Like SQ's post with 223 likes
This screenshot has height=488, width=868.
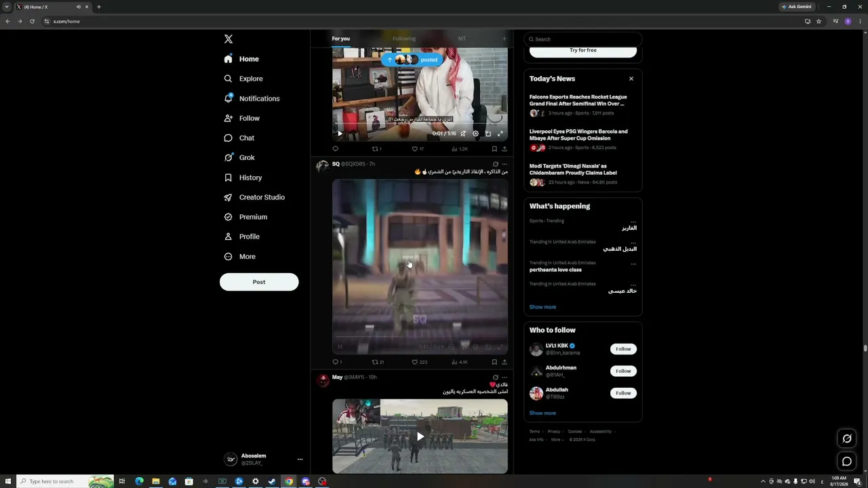[419, 362]
